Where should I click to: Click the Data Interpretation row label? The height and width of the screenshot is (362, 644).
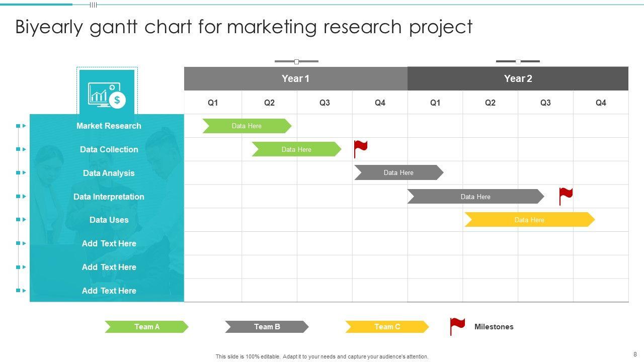tap(109, 197)
